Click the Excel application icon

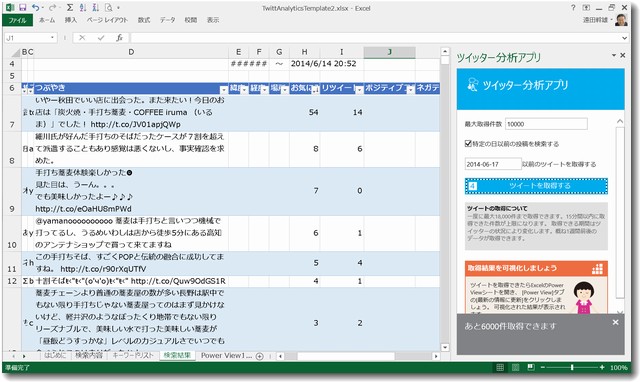pyautogui.click(x=10, y=7)
